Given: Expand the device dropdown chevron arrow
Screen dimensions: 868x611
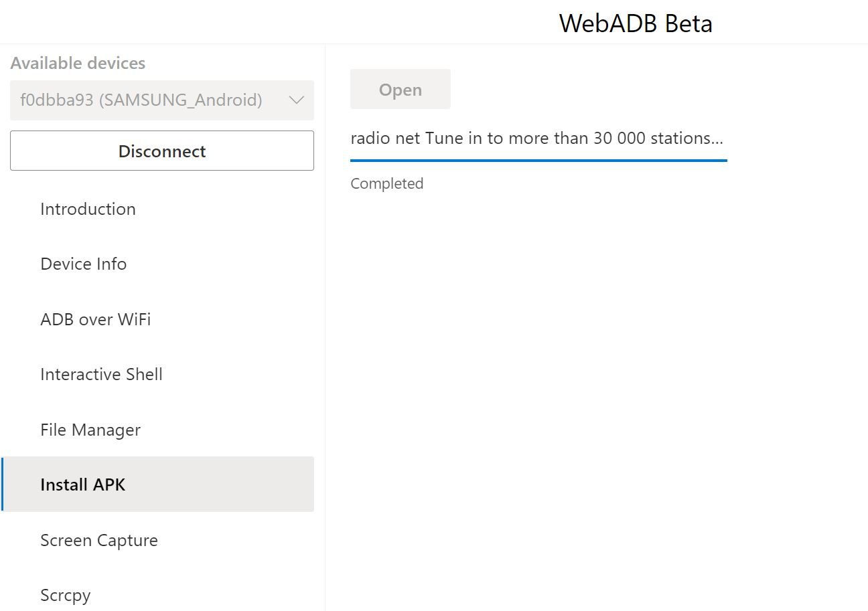Looking at the screenshot, I should tap(296, 100).
